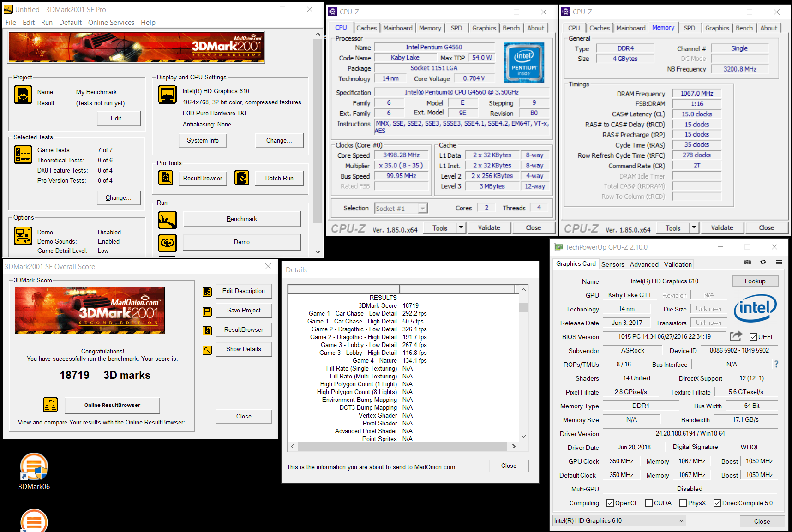Click the ResultBrowser icon in score window
792x532 pixels.
coord(207,330)
